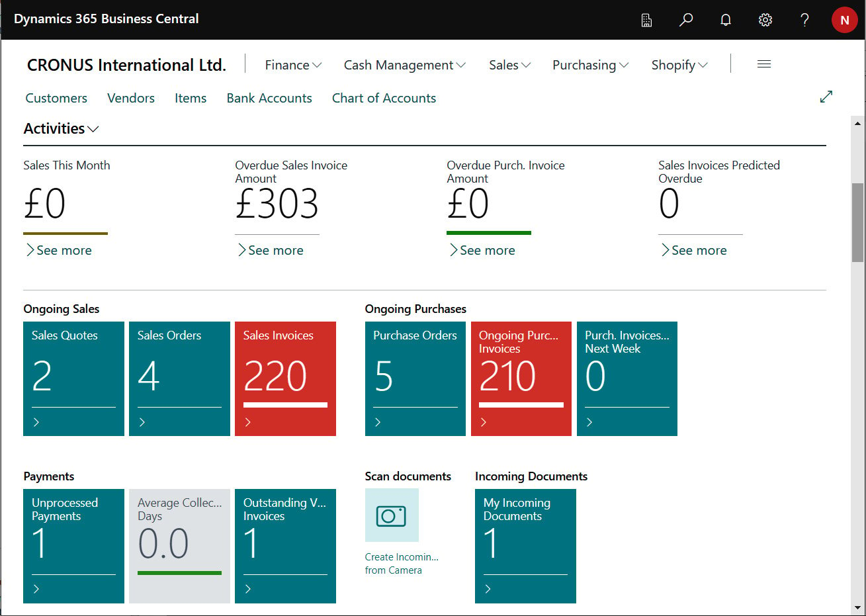Expand the Finance menu

[293, 65]
